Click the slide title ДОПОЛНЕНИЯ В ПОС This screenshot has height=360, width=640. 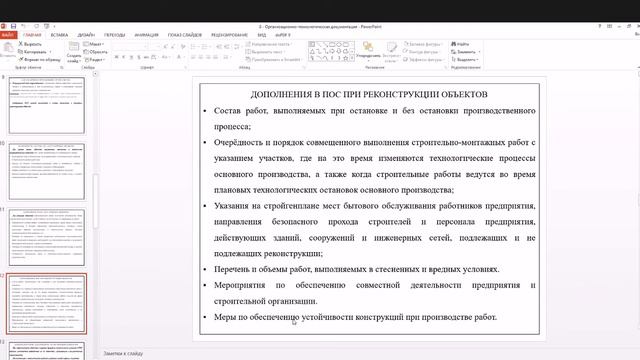tap(369, 95)
